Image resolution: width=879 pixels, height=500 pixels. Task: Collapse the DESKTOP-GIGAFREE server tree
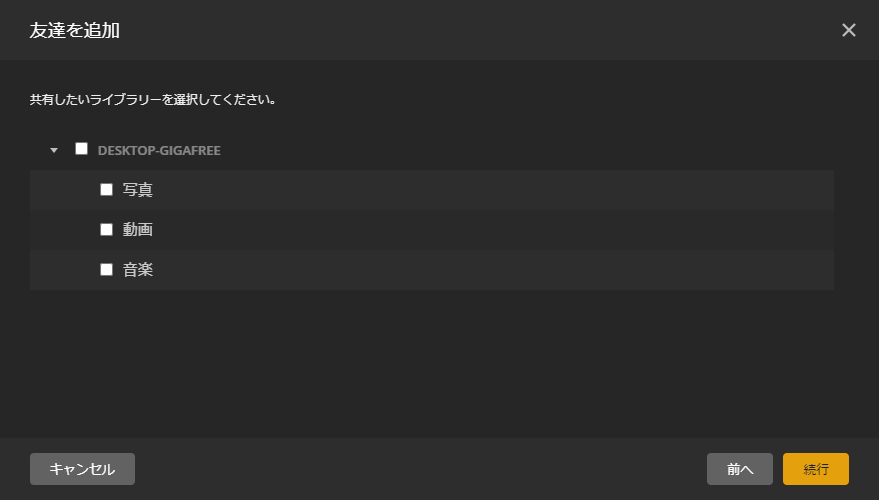(54, 150)
